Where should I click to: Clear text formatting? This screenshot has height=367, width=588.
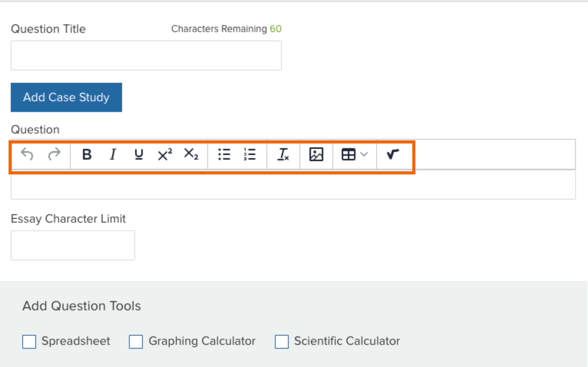pos(283,154)
